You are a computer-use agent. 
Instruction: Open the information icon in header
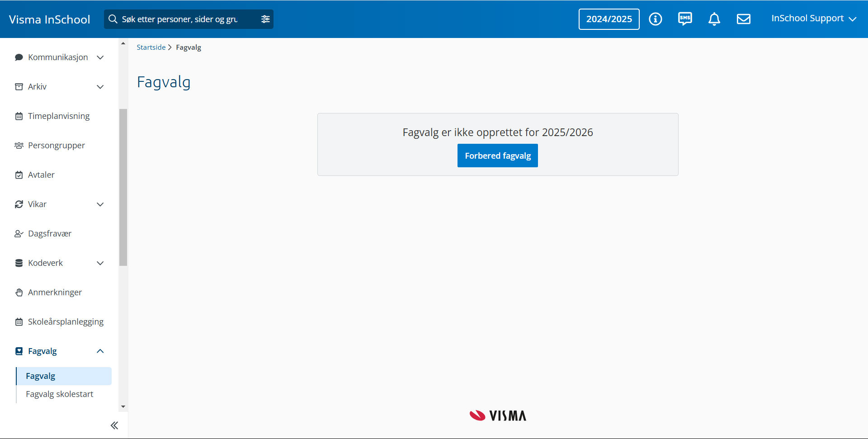pyautogui.click(x=656, y=19)
